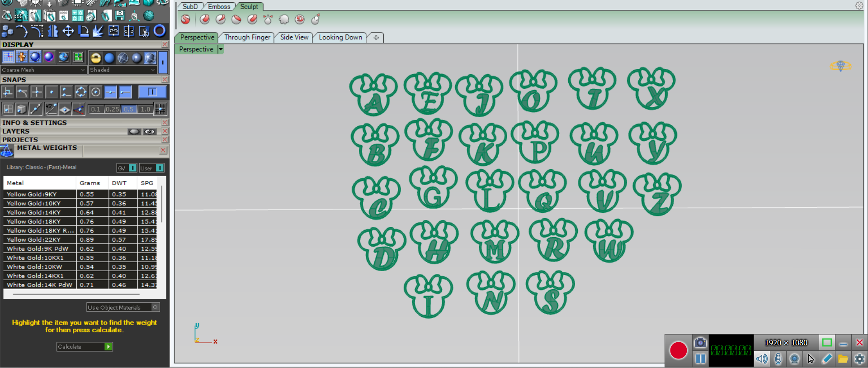Show all layers with the eye icon

point(150,132)
